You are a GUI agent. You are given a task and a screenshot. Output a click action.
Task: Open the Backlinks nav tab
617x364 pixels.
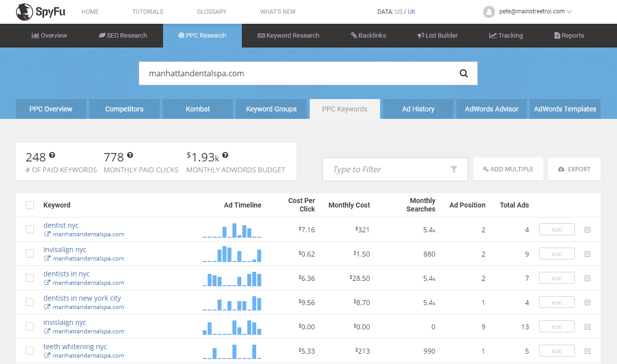pyautogui.click(x=368, y=36)
